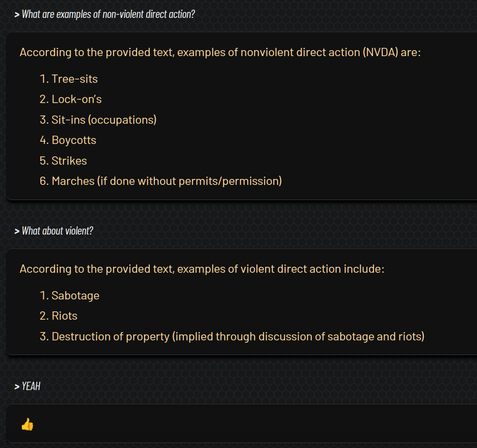The height and width of the screenshot is (448, 477).
Task: Click the '(NVDA)' abbreviation text
Action: click(380, 52)
